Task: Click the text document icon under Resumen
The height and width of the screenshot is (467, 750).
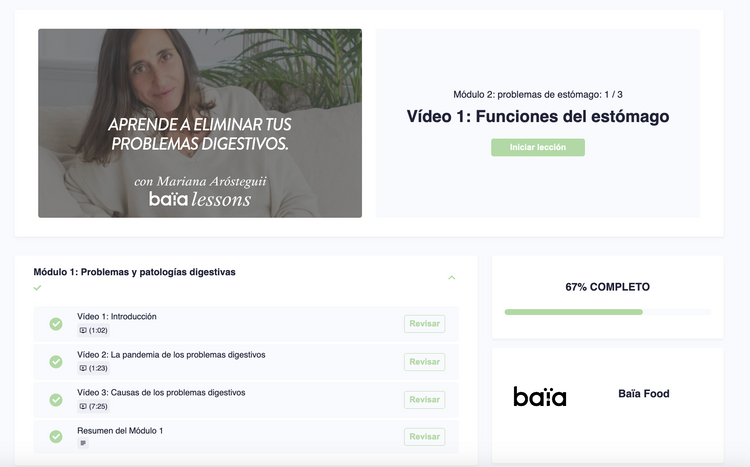Action: click(83, 443)
